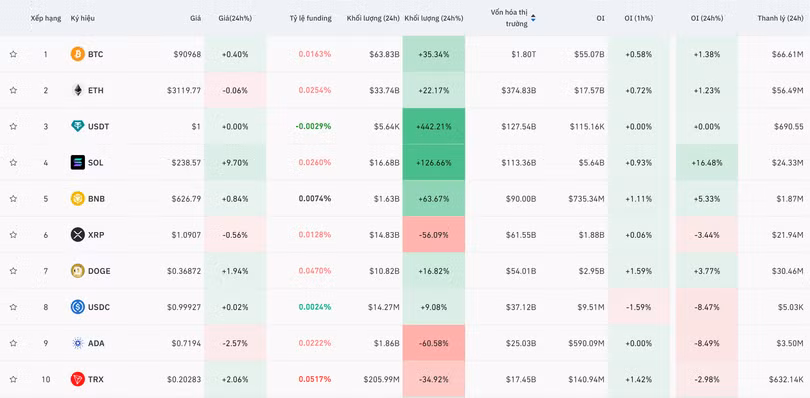Sort by Khối lượng (24h) header

[373, 18]
